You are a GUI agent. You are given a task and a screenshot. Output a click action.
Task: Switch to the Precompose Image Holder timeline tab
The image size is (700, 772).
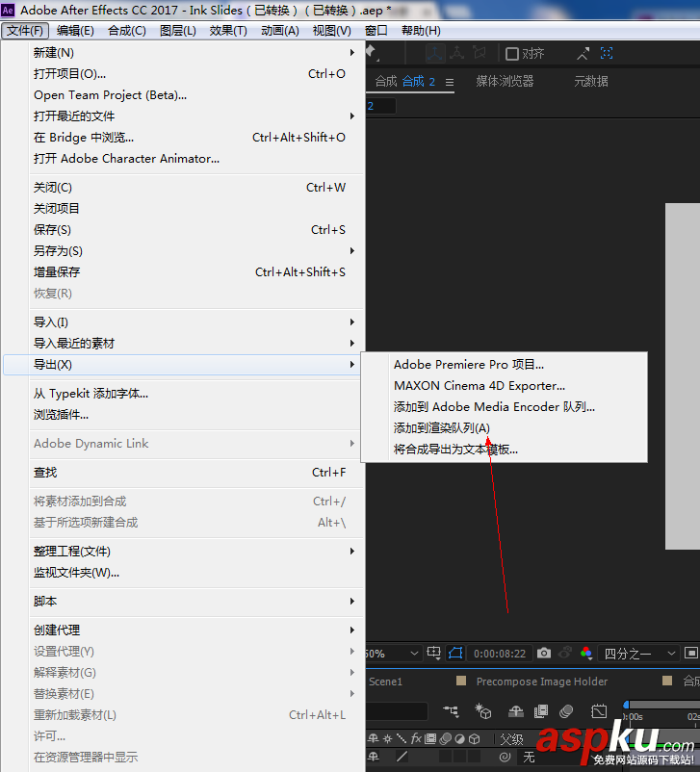pyautogui.click(x=541, y=682)
